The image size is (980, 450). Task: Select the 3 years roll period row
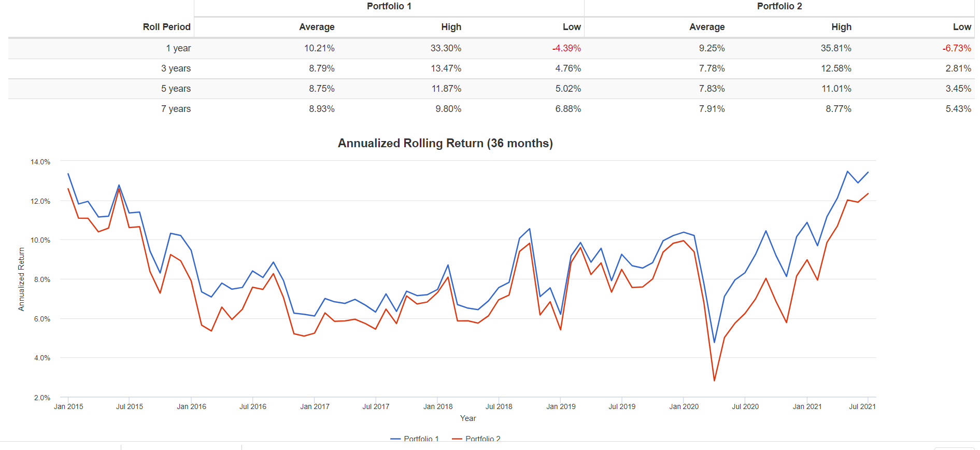click(x=176, y=68)
